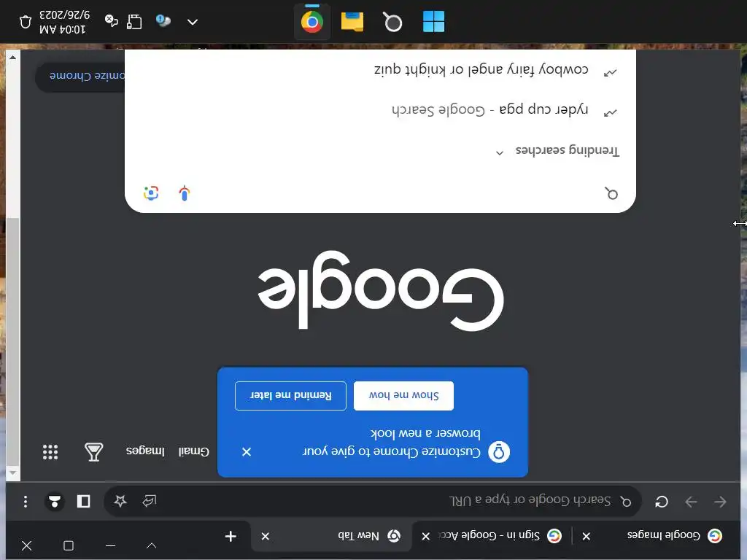Open the Windows Start menu
Screen dimensions: 747x560
point(433,21)
